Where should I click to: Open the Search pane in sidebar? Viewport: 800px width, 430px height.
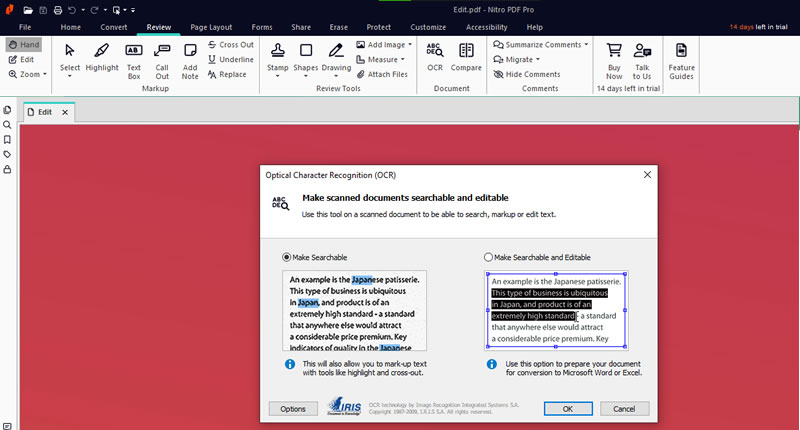(x=7, y=124)
